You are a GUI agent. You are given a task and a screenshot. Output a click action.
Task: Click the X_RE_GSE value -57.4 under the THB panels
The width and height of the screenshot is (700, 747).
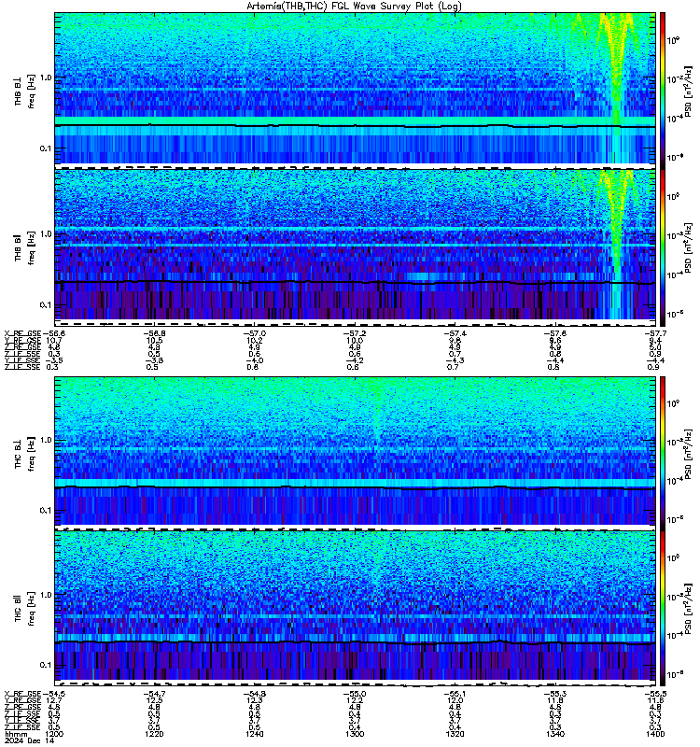point(455,334)
